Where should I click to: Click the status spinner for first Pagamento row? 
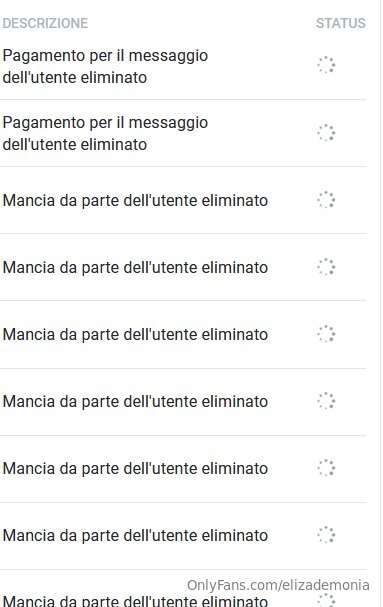point(326,65)
